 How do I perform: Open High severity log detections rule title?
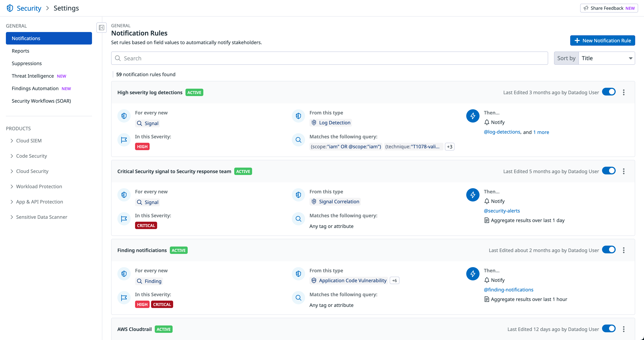pos(150,93)
